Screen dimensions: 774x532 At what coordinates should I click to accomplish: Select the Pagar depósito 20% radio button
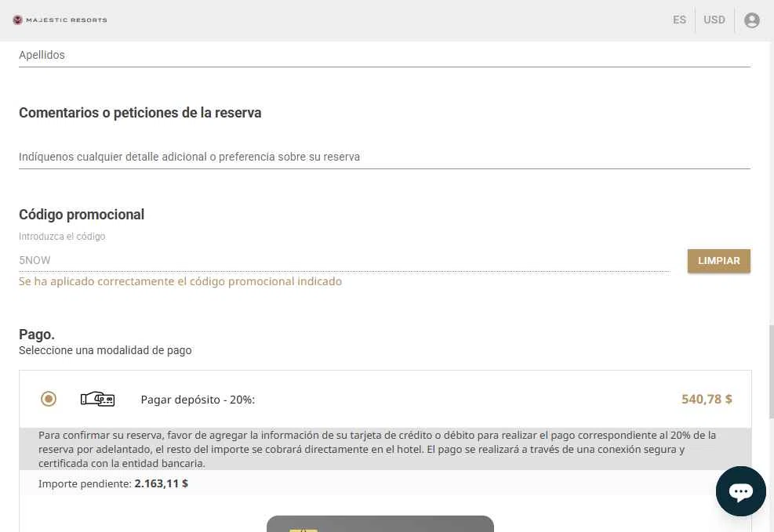[x=49, y=398]
